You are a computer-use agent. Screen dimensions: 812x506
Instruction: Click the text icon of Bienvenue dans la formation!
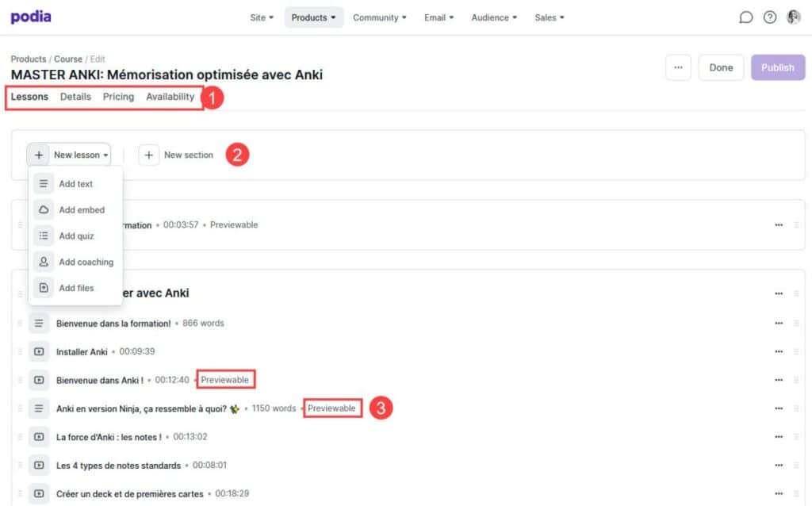point(39,323)
